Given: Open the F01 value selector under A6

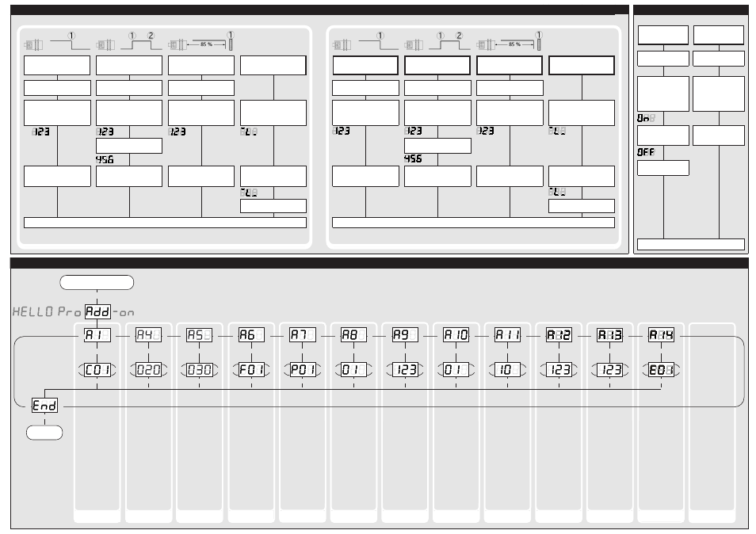Looking at the screenshot, I should pyautogui.click(x=251, y=369).
